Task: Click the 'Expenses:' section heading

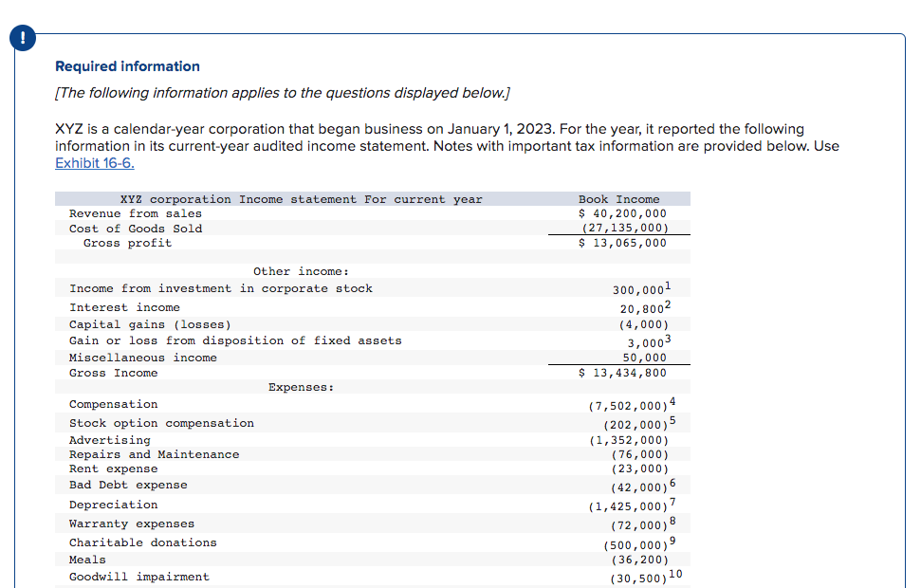Action: pyautogui.click(x=302, y=387)
